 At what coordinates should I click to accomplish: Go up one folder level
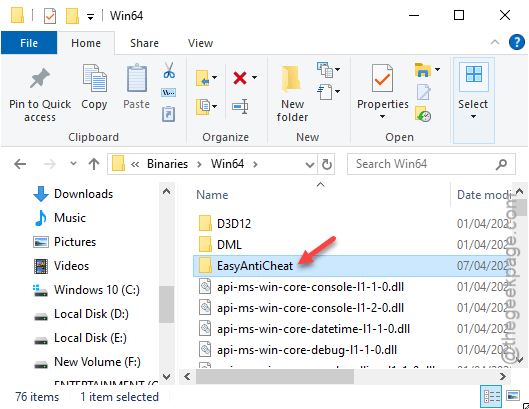pyautogui.click(x=94, y=164)
